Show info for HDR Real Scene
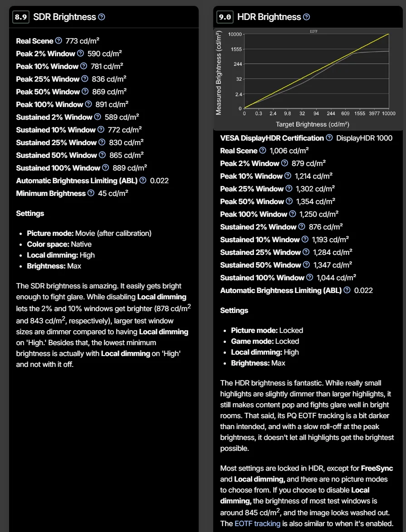 point(262,151)
